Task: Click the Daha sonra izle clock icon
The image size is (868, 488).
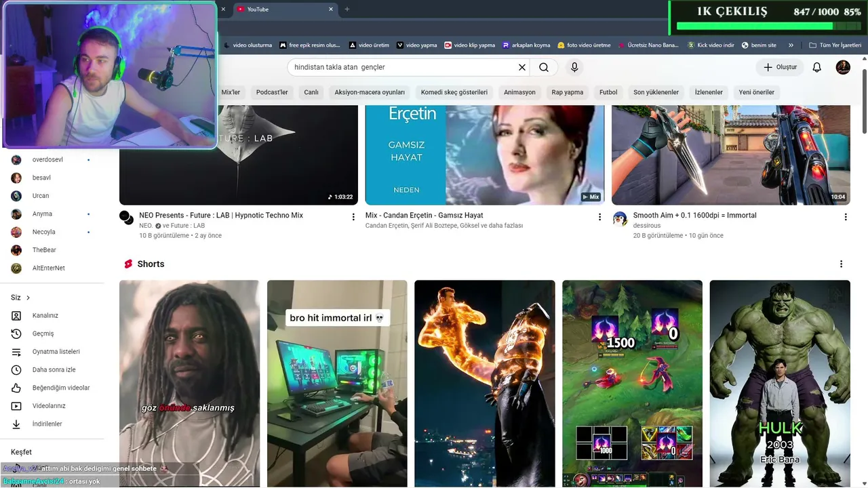Action: coord(16,370)
